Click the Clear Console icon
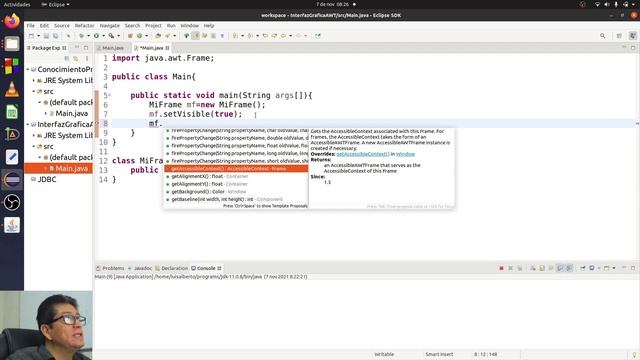Viewport: 640px width, 360px height. pos(533,268)
